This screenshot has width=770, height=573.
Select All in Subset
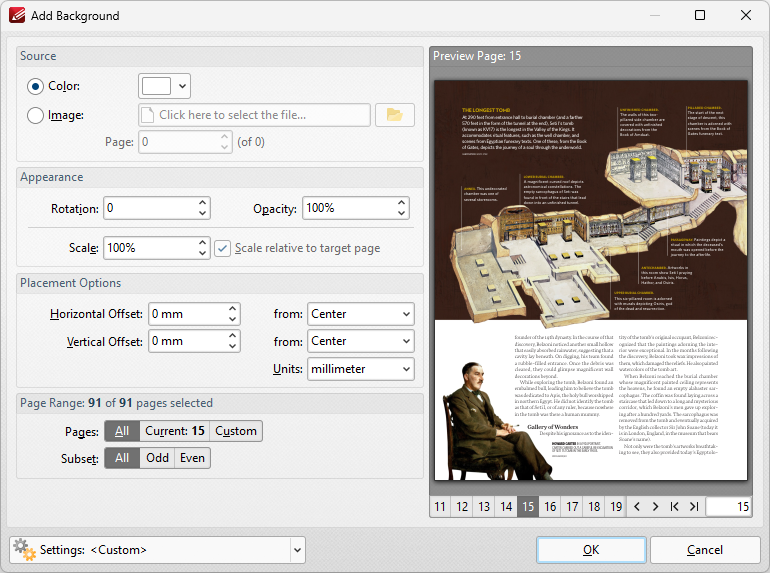click(x=122, y=458)
